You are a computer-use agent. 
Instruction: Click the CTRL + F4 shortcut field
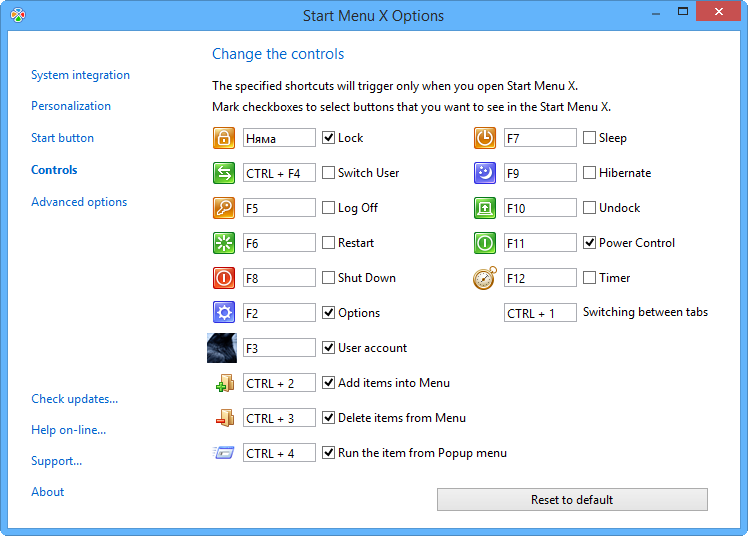click(279, 173)
